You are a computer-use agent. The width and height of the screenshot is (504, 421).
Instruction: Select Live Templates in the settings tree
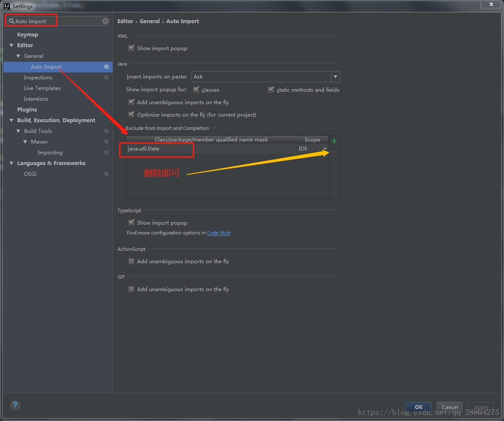coord(42,88)
